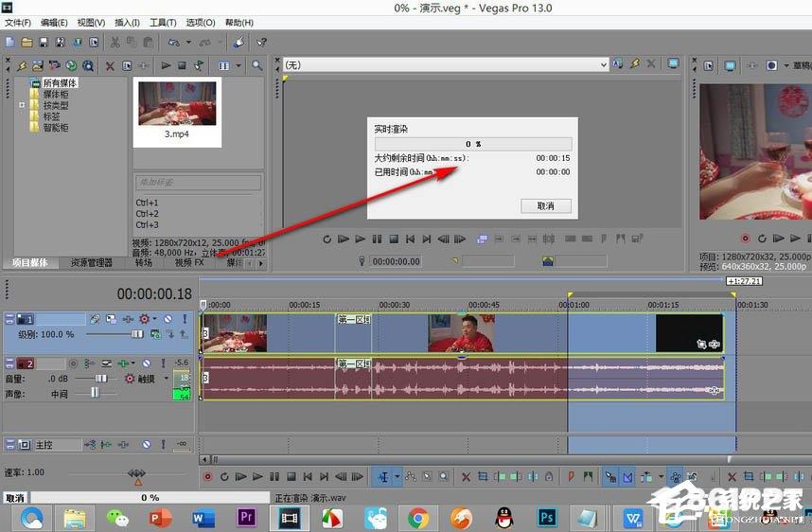The height and width of the screenshot is (532, 812).
Task: Select the 3.mp4 media thumbnail
Action: click(x=177, y=112)
